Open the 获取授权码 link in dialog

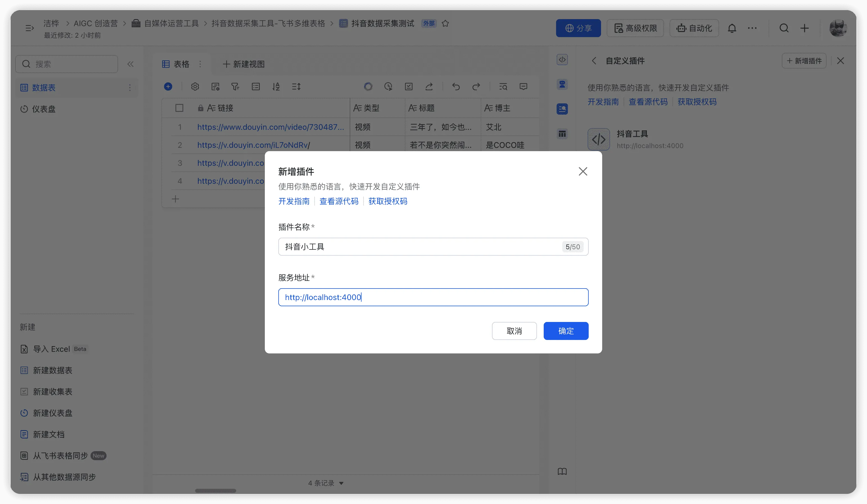tap(388, 201)
